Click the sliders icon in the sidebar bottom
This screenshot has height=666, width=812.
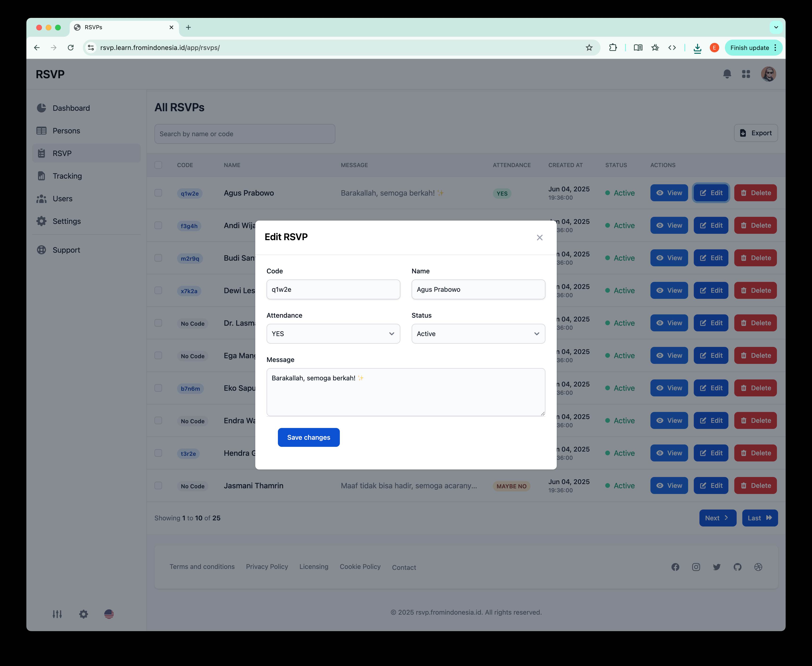pos(57,614)
